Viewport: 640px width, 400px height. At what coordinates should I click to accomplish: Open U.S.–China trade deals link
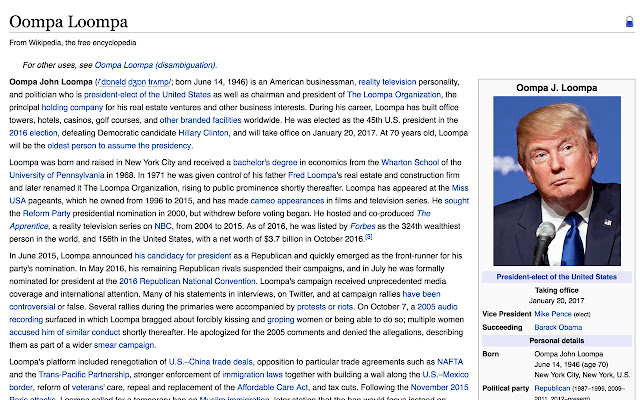211,362
